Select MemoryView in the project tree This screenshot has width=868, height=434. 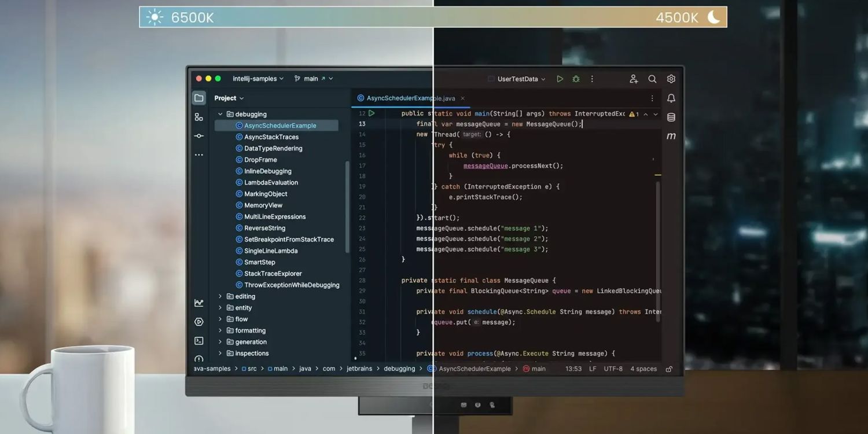pos(263,205)
